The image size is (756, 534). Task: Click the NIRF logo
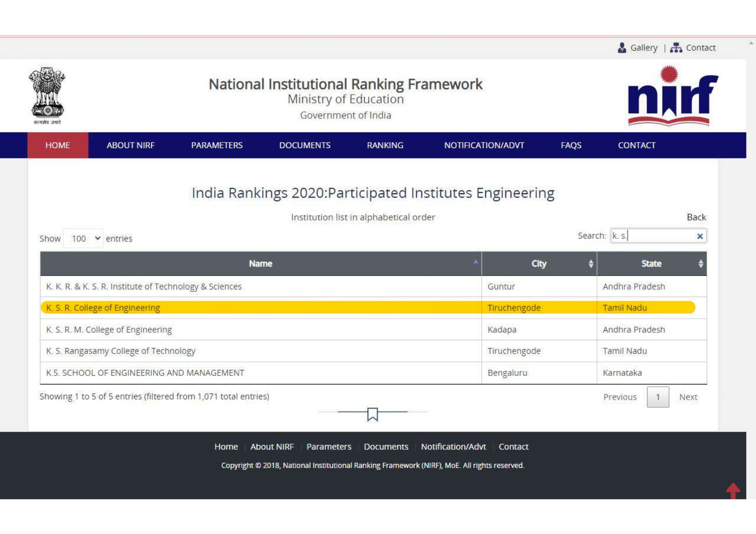pyautogui.click(x=672, y=96)
